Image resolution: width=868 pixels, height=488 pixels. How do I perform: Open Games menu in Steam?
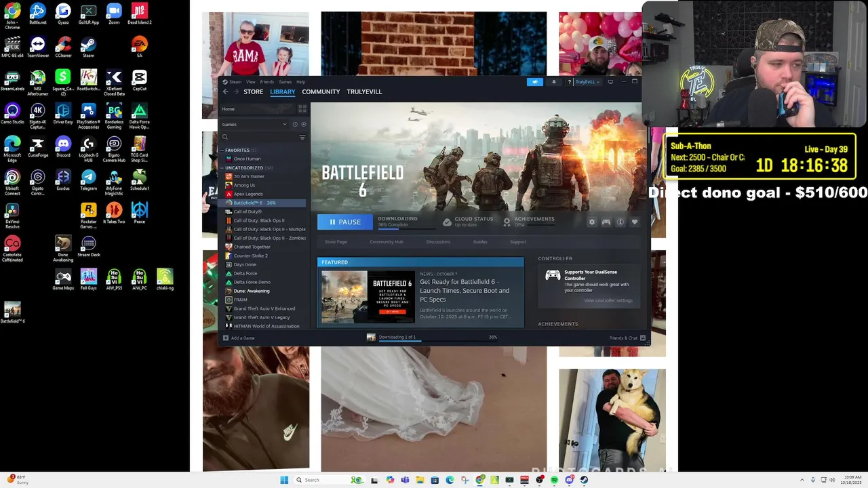tap(285, 82)
